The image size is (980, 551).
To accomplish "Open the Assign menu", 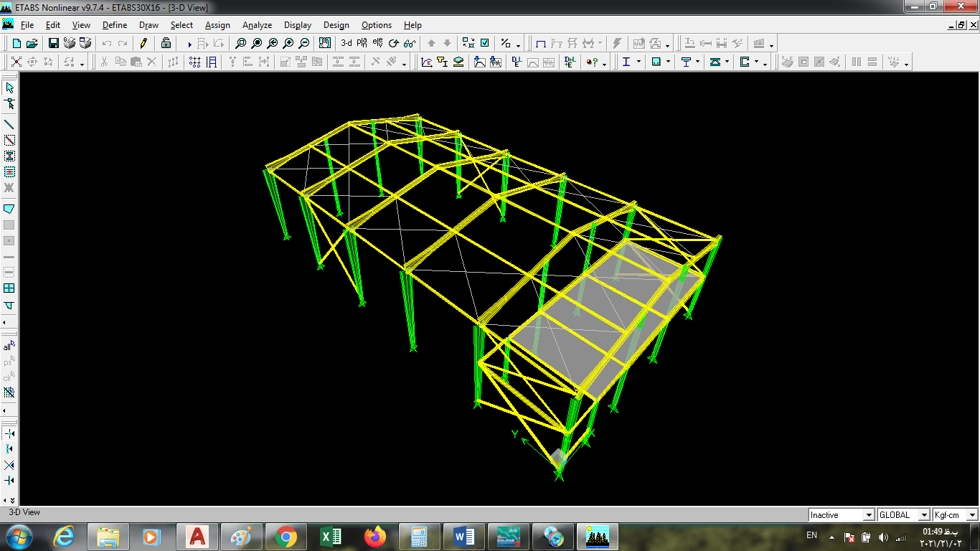I will [217, 25].
